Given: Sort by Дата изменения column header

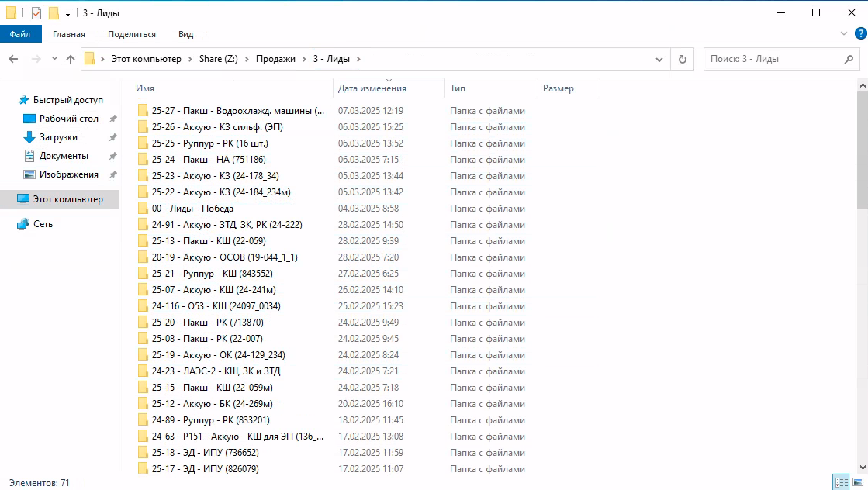Looking at the screenshot, I should tap(372, 88).
